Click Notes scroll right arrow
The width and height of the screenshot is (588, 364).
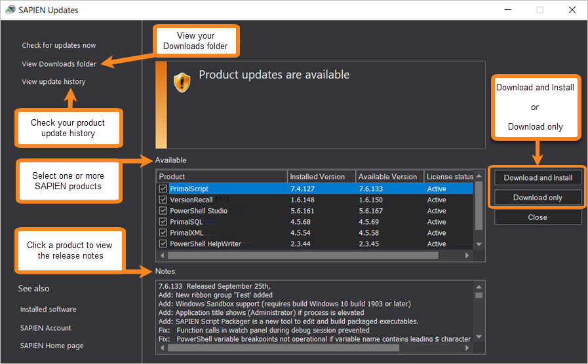click(x=467, y=348)
